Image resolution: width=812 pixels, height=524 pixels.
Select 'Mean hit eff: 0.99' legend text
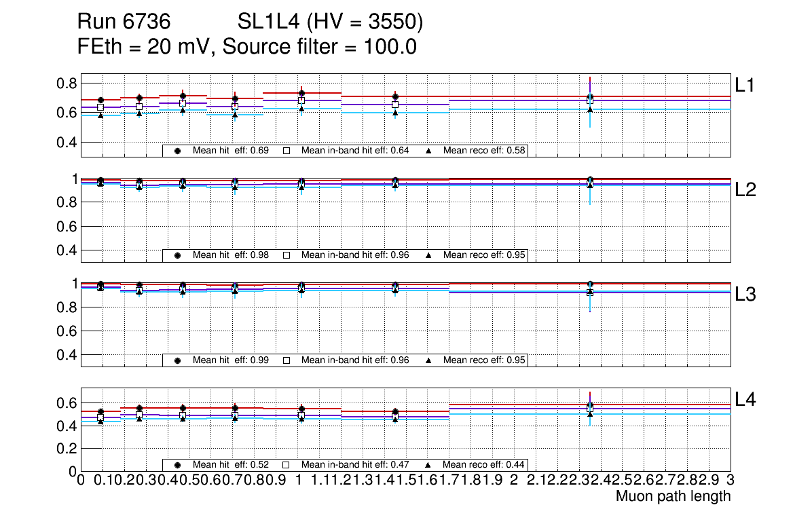tap(231, 360)
